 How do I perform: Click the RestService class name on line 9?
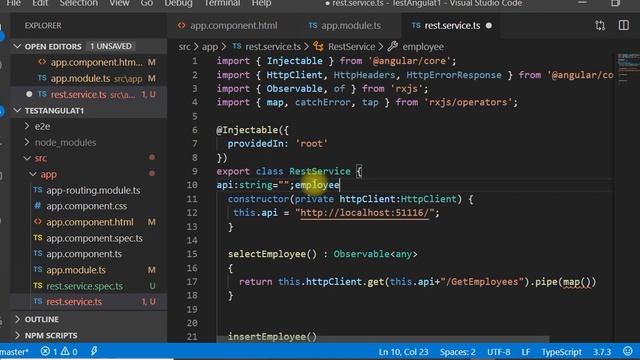tap(320, 171)
